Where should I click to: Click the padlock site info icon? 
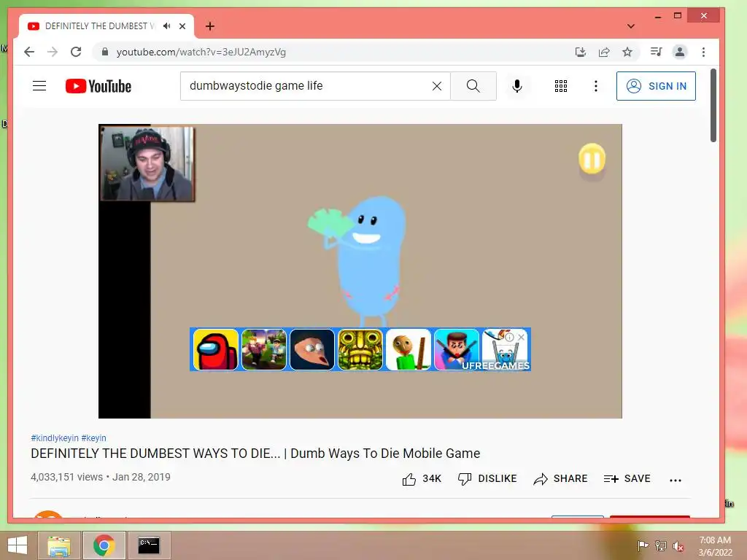point(105,52)
